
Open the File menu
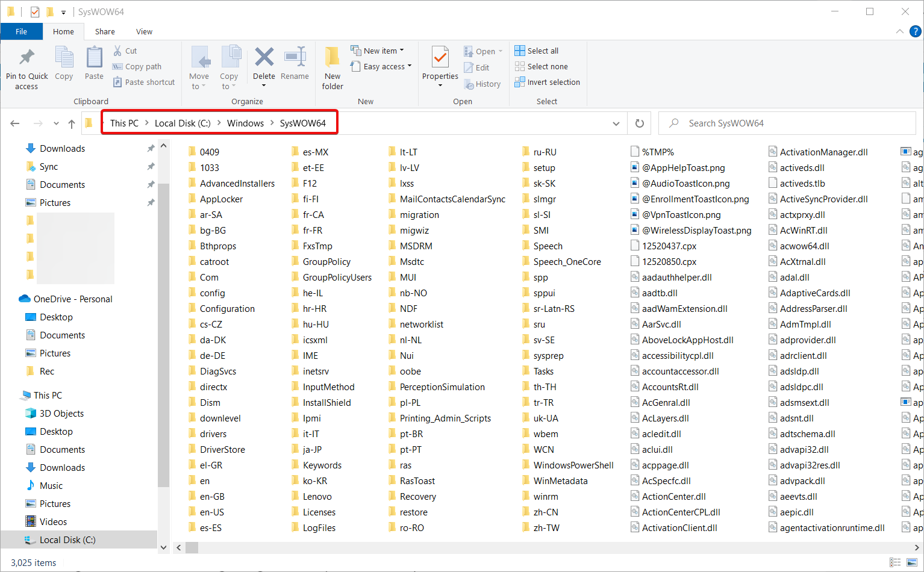click(x=21, y=31)
